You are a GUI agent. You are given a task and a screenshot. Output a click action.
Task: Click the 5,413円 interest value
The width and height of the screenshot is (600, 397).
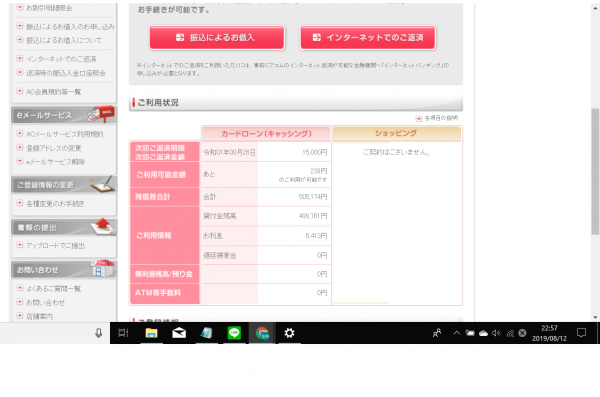(x=316, y=236)
